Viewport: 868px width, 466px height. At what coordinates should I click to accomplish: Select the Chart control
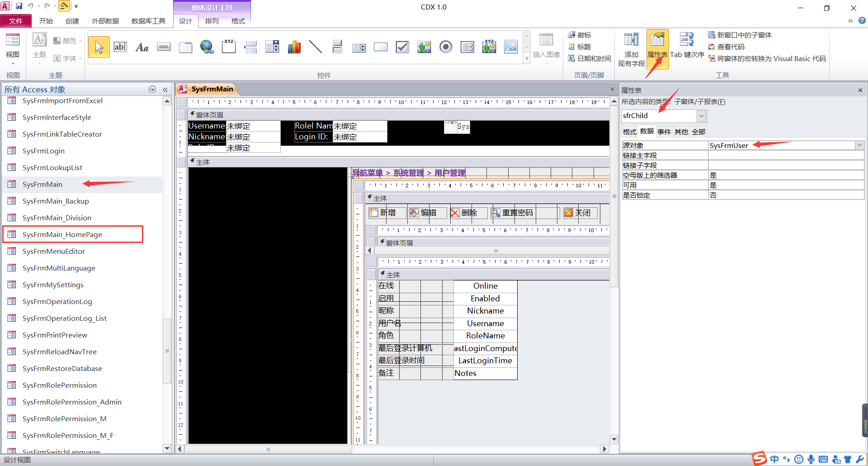click(294, 47)
